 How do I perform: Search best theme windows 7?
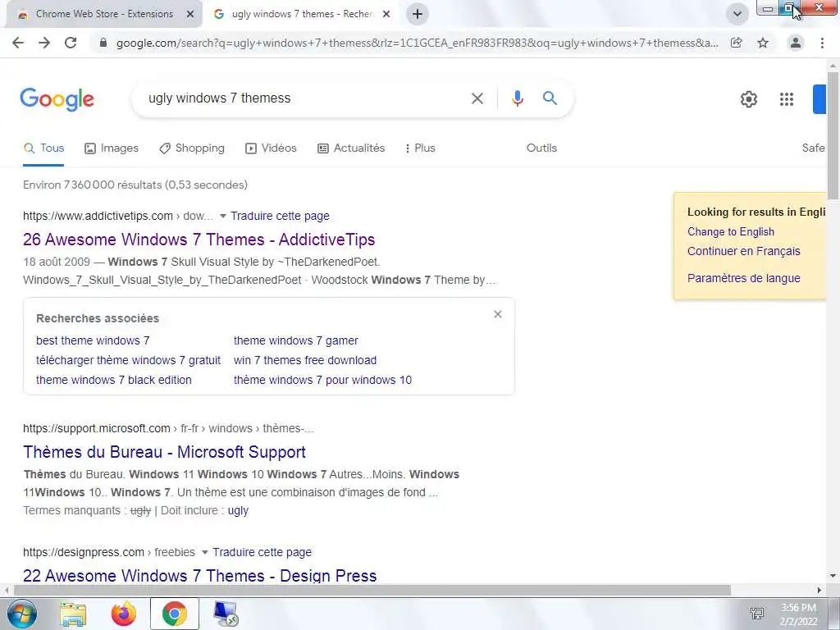tap(93, 340)
